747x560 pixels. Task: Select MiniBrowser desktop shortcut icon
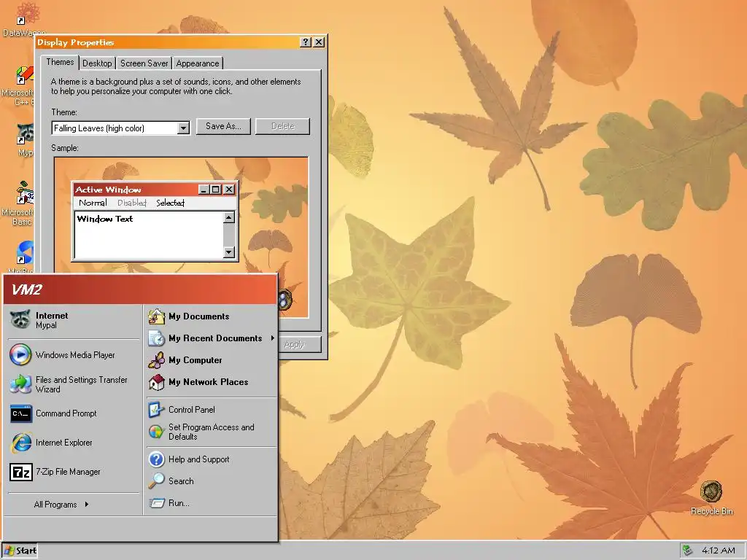click(25, 252)
